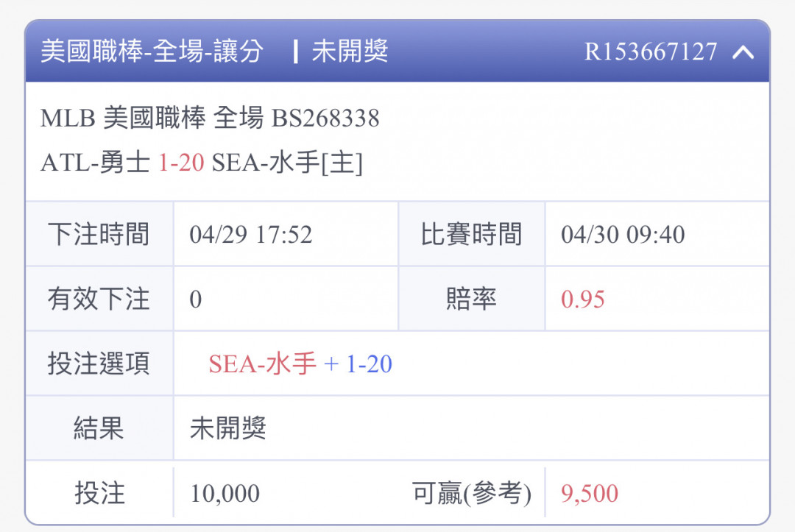Screen dimensions: 795x532
Task: Click the ATL-勇士 team name
Action: coord(95,163)
